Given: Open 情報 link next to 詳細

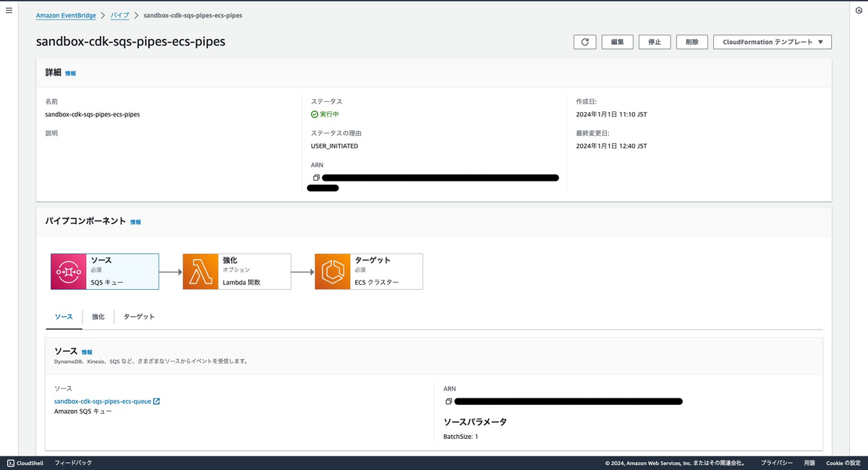Looking at the screenshot, I should pyautogui.click(x=70, y=74).
